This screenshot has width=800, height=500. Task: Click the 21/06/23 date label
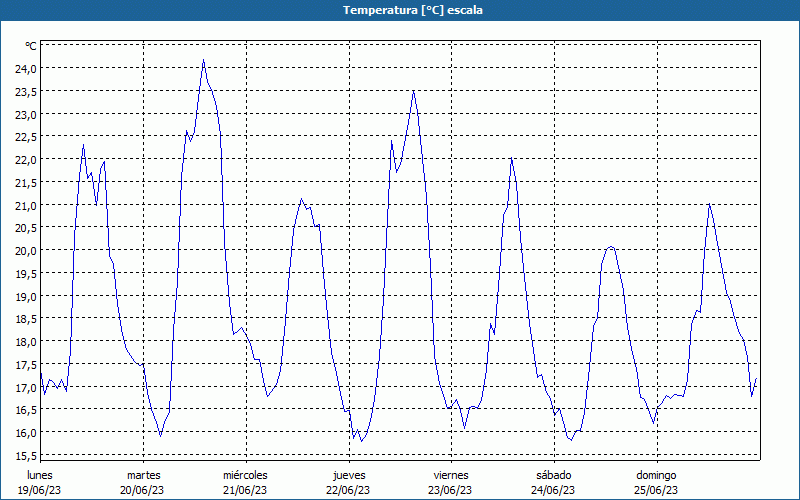click(245, 490)
